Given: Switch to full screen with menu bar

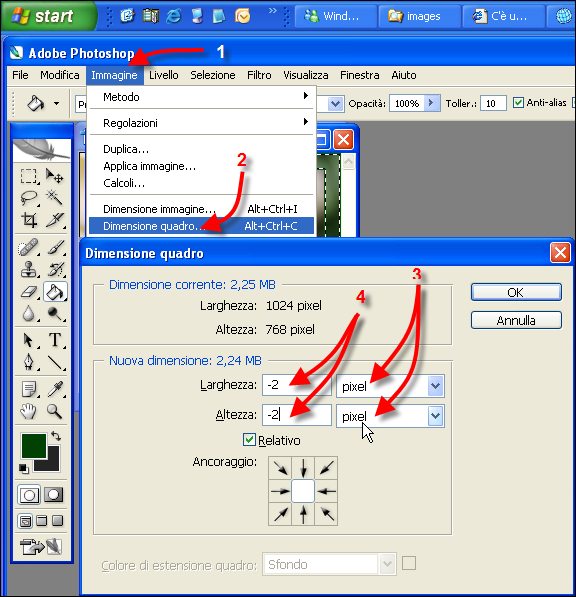Looking at the screenshot, I should coord(41,520).
